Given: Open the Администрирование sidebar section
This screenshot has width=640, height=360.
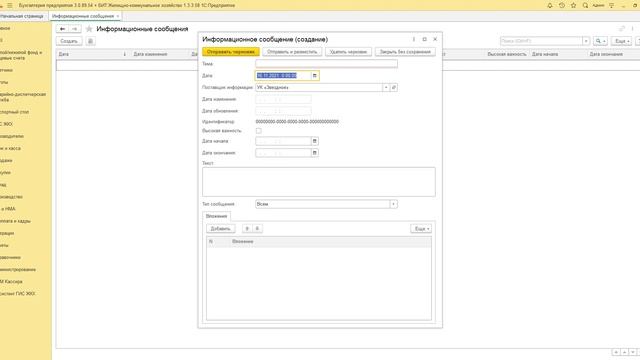Looking at the screenshot, I should [18, 269].
